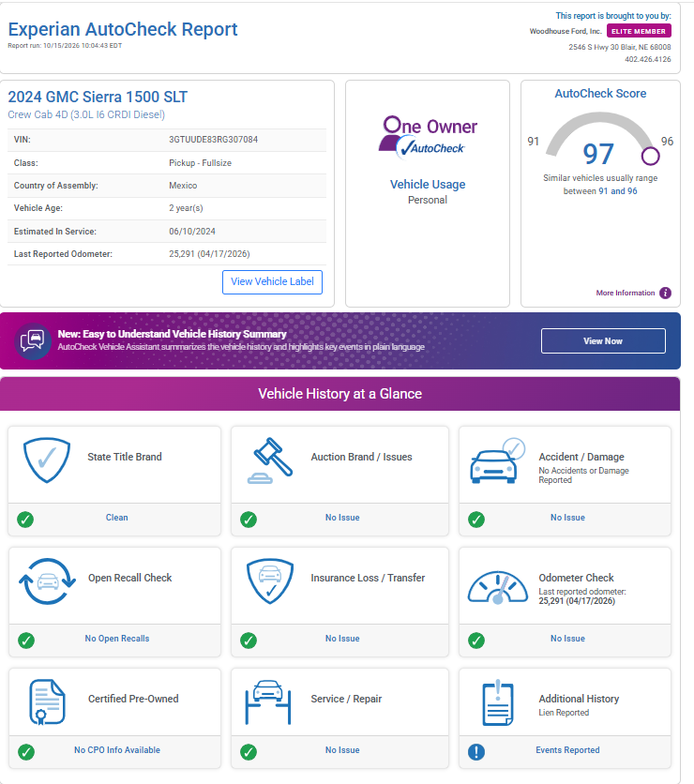Click No Issue under Service / Repair
Viewport: 694px width, 784px height.
pyautogui.click(x=342, y=750)
